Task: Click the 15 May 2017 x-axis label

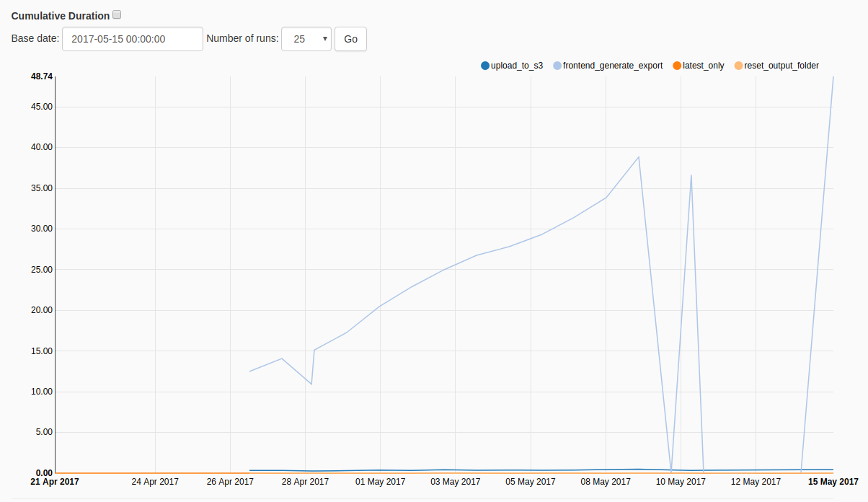Action: coord(833,481)
